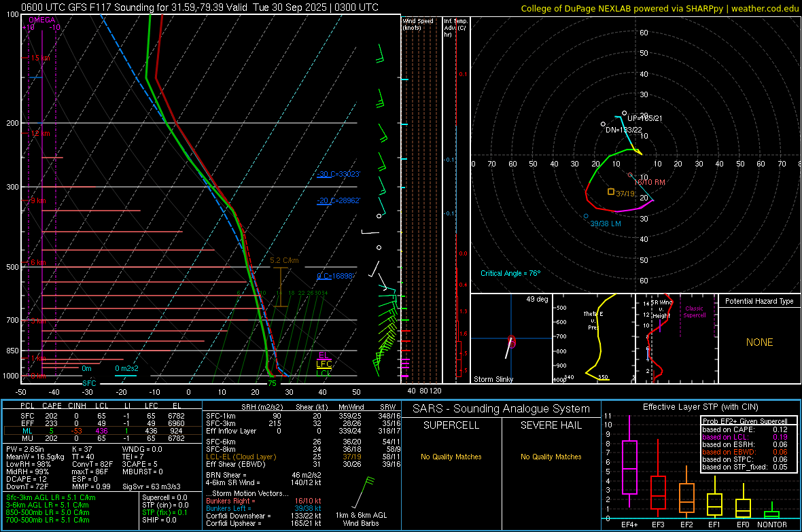This screenshot has height=532, width=802.
Task: Click the 0 m2s2 helicity label
Action: (x=126, y=368)
